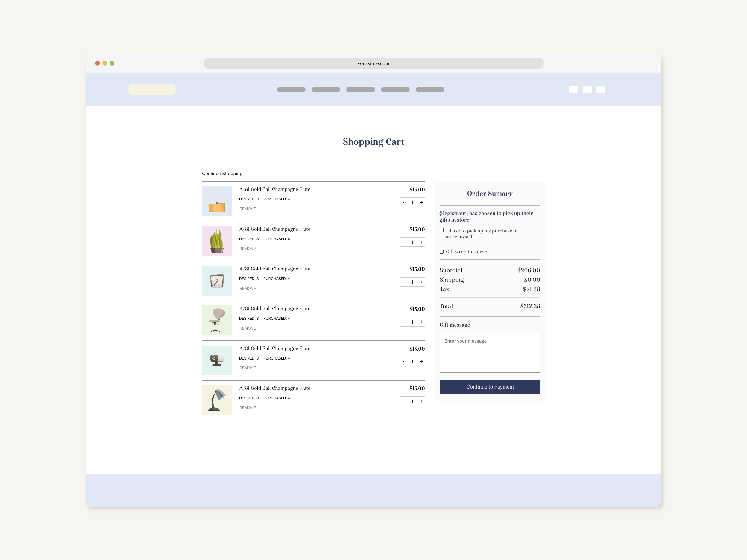The height and width of the screenshot is (560, 747).
Task: Increase quantity of the chair item
Action: (421, 322)
